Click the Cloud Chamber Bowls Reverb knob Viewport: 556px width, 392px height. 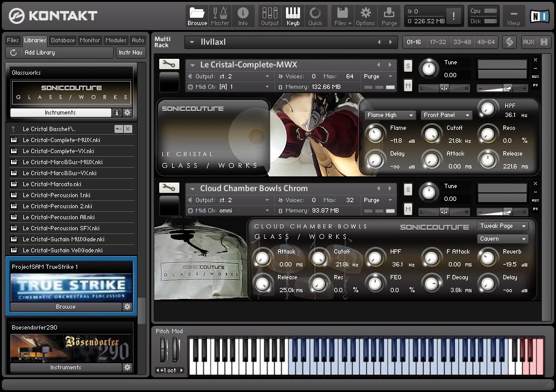point(488,258)
